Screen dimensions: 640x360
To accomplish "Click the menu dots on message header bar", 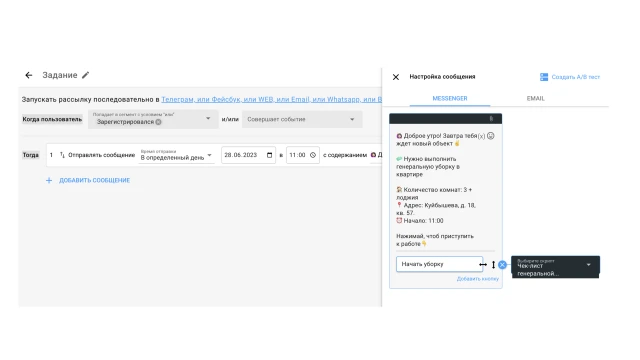I will pos(491,119).
